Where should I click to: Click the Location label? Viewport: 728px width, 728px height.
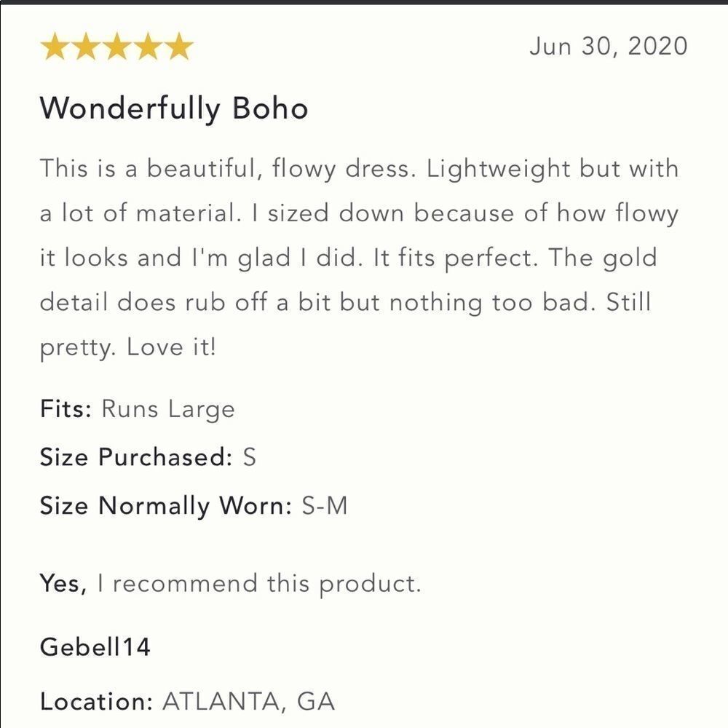click(x=96, y=702)
